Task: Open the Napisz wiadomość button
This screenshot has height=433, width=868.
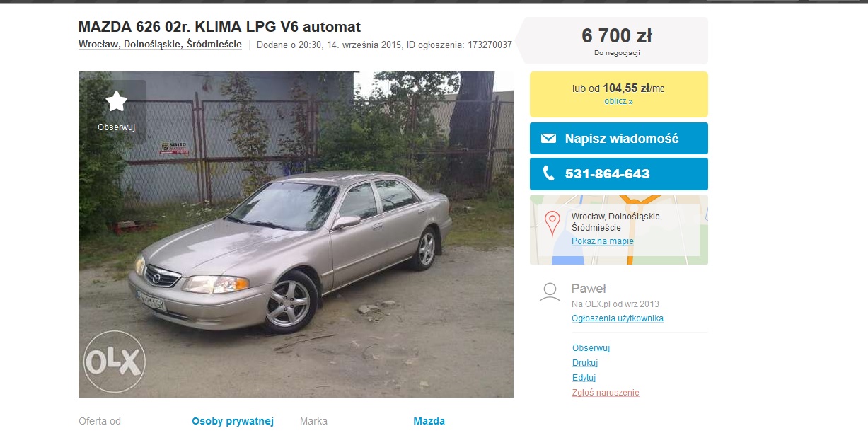Action: point(619,139)
